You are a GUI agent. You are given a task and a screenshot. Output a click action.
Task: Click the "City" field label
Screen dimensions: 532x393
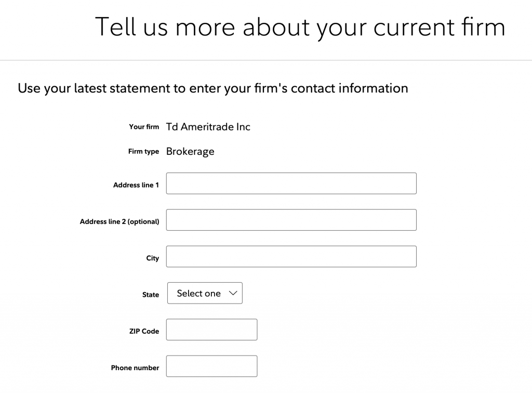coord(152,258)
